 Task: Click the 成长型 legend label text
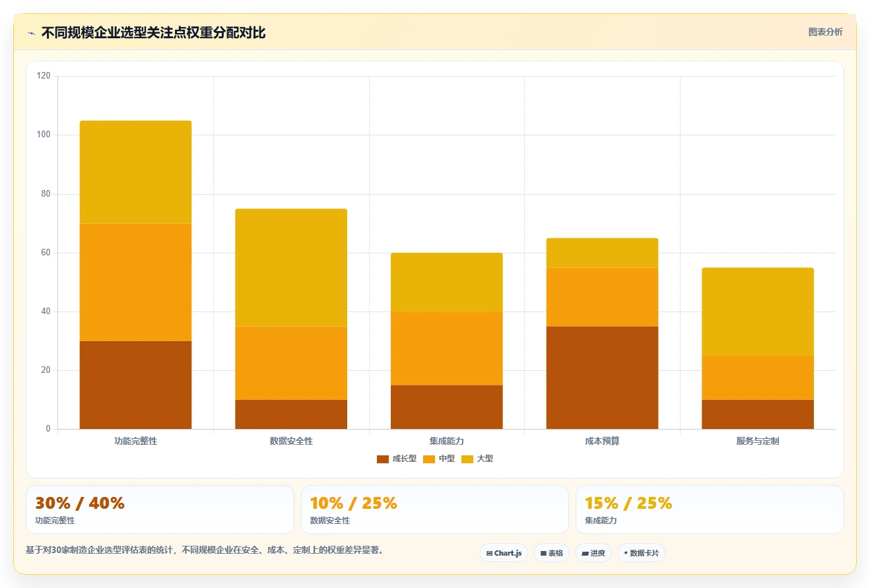tap(405, 459)
